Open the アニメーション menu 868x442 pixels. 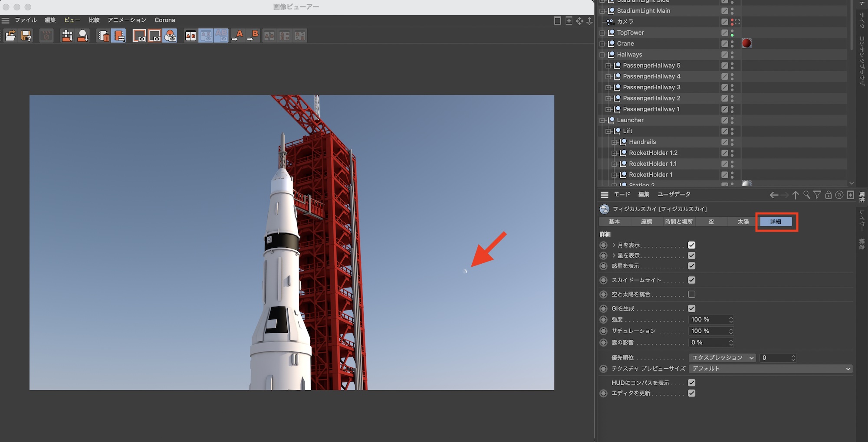coord(127,20)
